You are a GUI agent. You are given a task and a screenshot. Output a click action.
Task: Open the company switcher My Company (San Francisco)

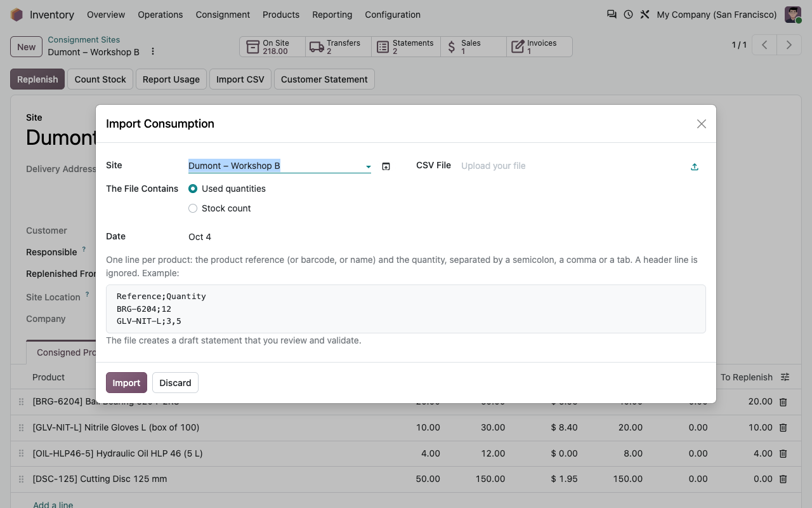pyautogui.click(x=717, y=15)
